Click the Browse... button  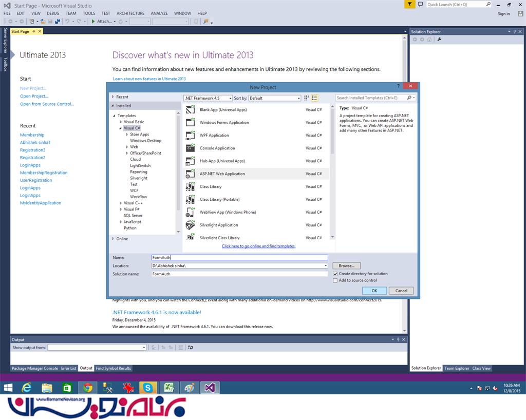pyautogui.click(x=347, y=266)
